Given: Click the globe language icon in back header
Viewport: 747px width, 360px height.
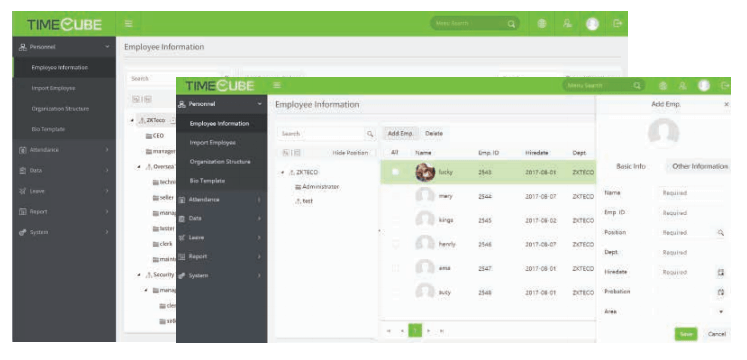Looking at the screenshot, I should pyautogui.click(x=542, y=24).
